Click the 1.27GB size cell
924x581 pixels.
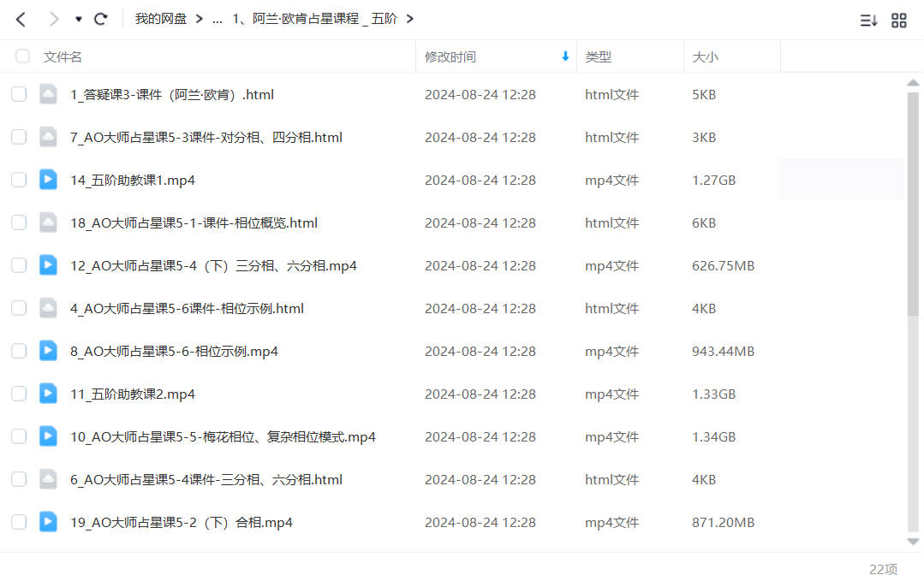point(713,181)
